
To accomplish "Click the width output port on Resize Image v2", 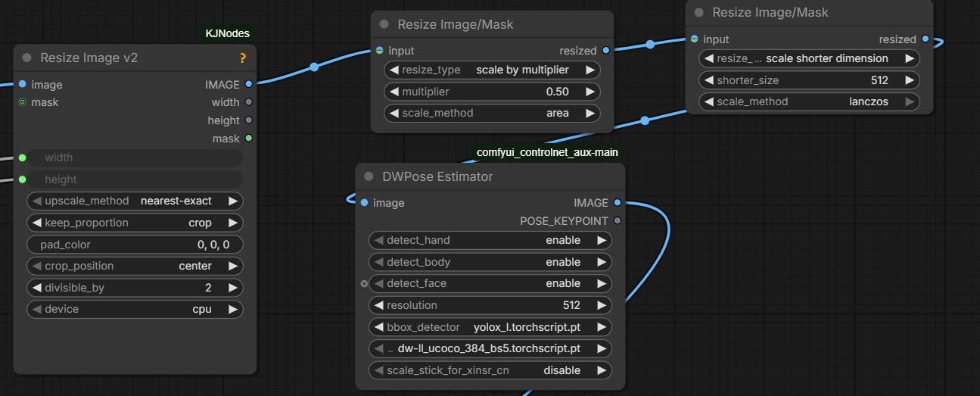I will click(249, 102).
